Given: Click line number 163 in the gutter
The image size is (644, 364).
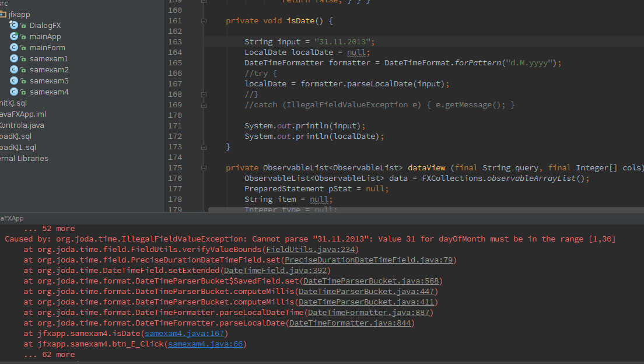Looking at the screenshot, I should pyautogui.click(x=175, y=41).
